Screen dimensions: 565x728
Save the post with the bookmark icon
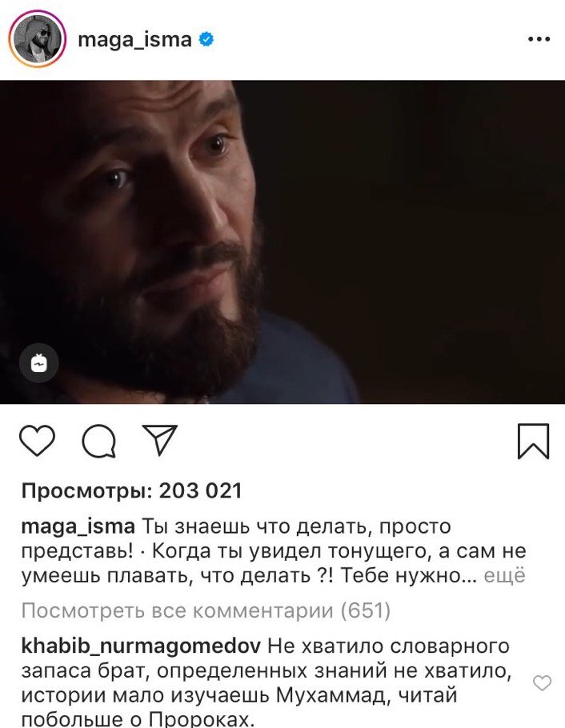(x=534, y=441)
